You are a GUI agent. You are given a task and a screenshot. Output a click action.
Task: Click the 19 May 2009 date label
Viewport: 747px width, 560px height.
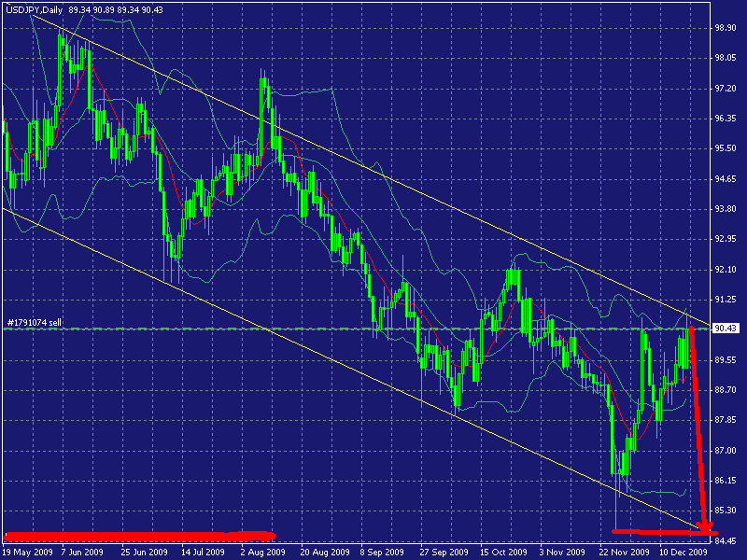[27, 553]
